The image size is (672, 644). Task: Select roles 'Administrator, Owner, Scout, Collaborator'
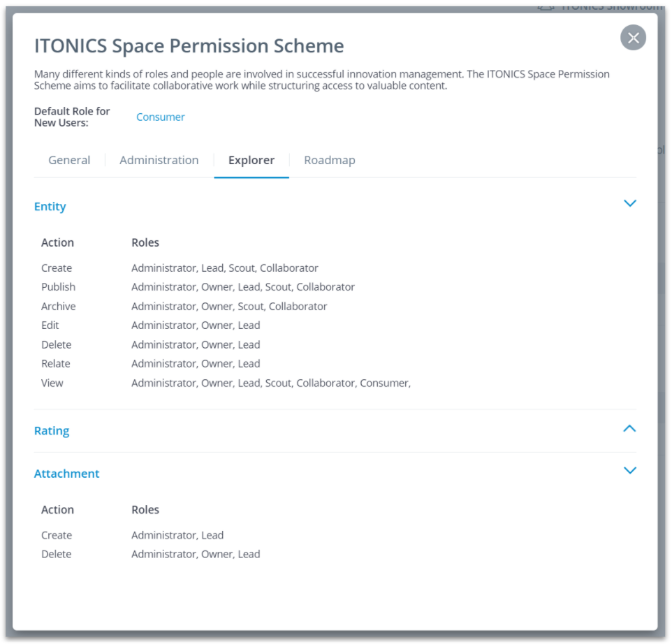(x=229, y=307)
